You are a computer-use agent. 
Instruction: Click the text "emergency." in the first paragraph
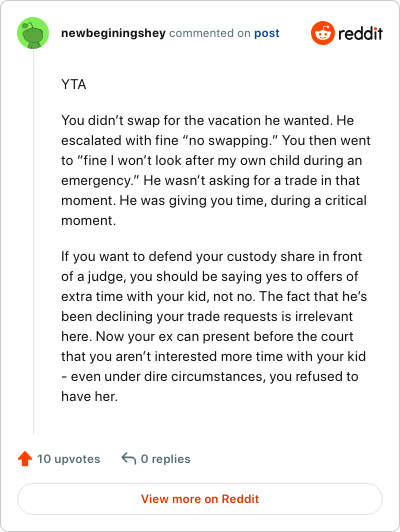100,180
